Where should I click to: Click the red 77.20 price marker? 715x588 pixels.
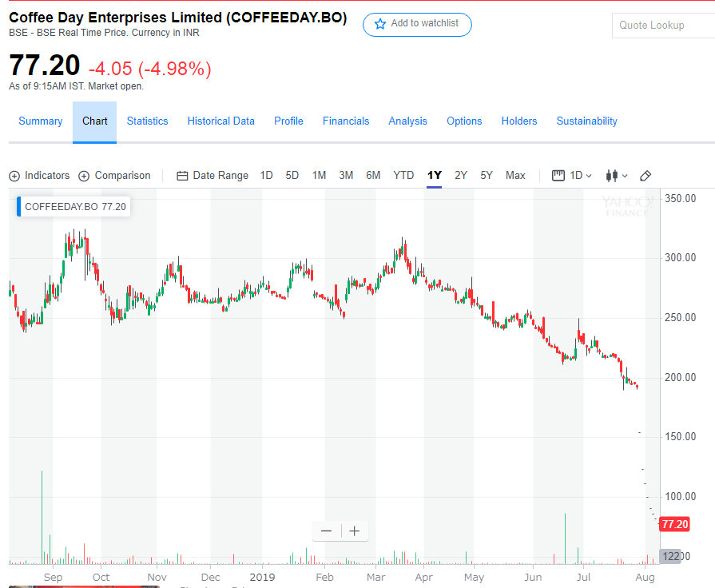[x=674, y=524]
